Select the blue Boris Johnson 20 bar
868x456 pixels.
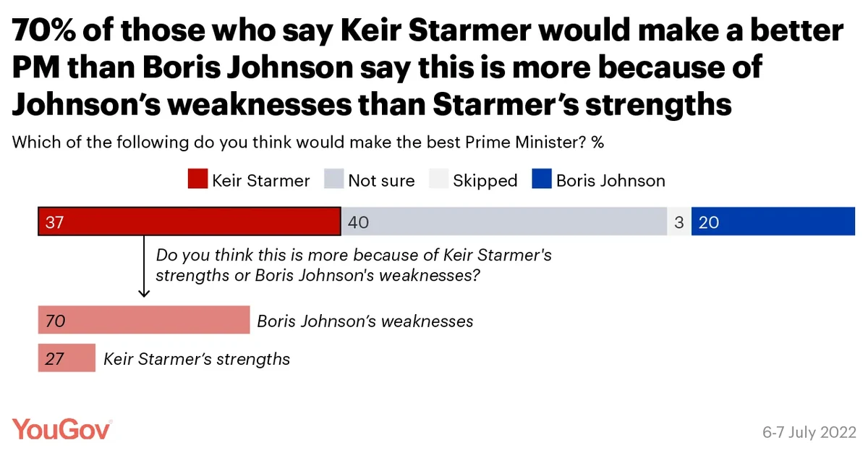coord(773,221)
